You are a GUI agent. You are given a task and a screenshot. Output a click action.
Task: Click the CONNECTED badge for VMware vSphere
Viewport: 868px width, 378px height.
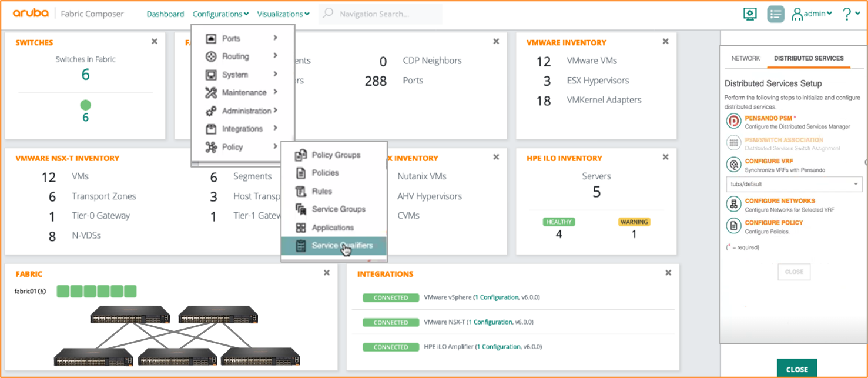point(391,297)
